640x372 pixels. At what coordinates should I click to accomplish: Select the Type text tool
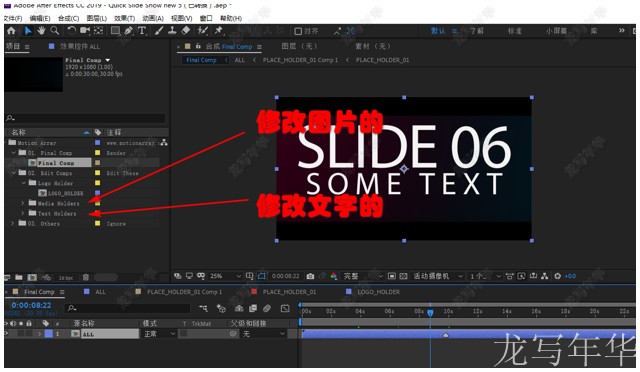(x=142, y=31)
